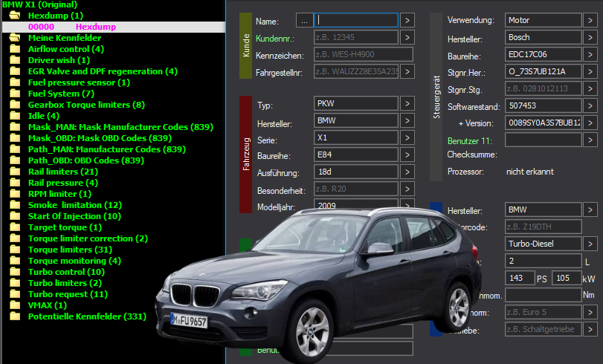This screenshot has height=364, width=603.
Task: Click the Driver wish folder icon
Action: click(15, 60)
